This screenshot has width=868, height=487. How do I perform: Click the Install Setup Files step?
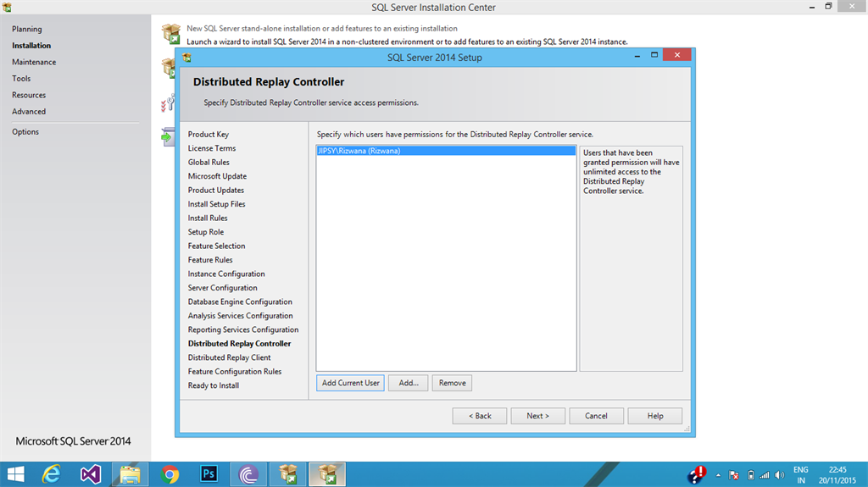click(216, 204)
